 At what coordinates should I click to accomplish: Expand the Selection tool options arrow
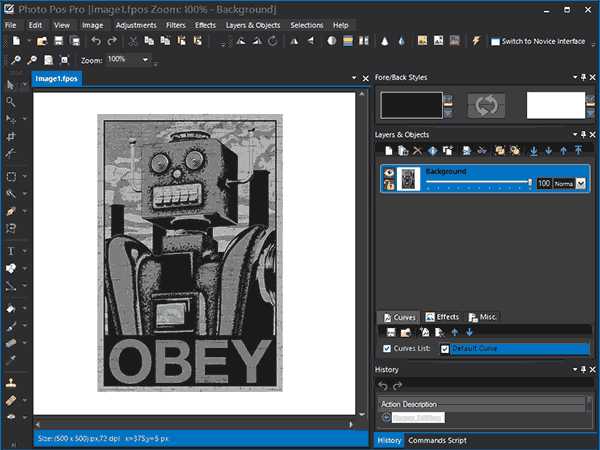pyautogui.click(x=24, y=176)
